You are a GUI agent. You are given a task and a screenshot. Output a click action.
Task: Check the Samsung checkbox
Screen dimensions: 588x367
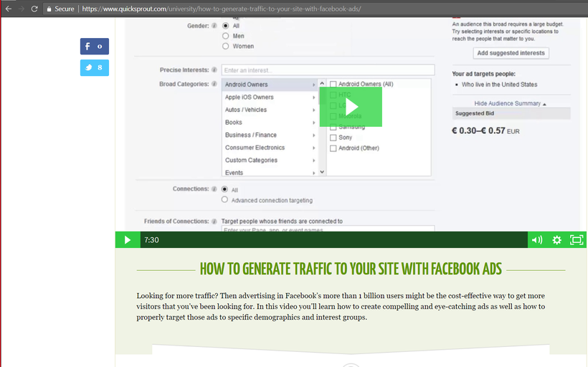333,127
